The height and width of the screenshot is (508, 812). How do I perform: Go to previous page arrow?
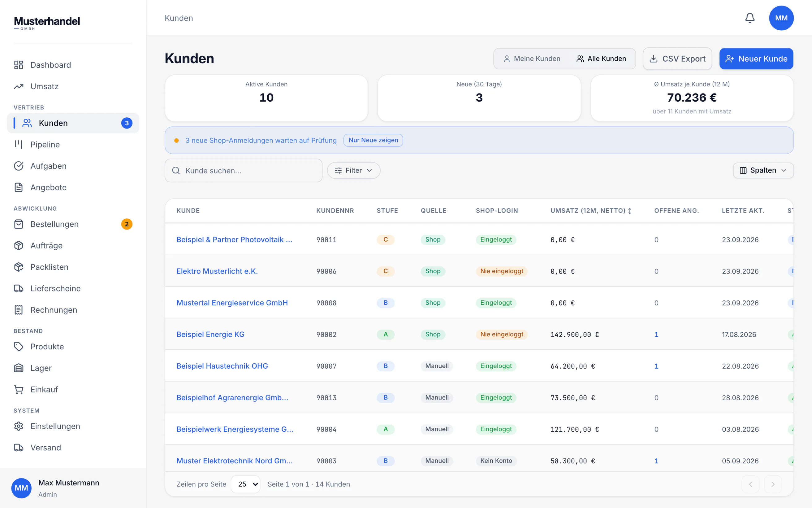[x=751, y=484]
